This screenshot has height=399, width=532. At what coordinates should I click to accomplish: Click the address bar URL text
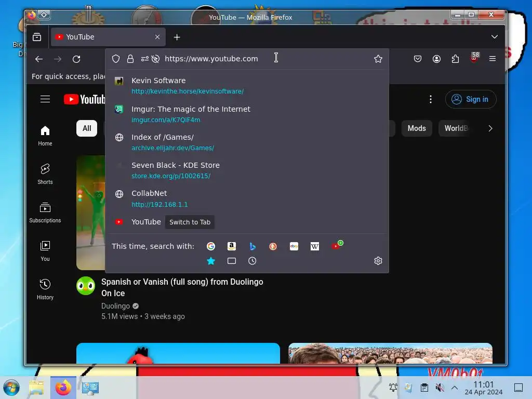(211, 59)
